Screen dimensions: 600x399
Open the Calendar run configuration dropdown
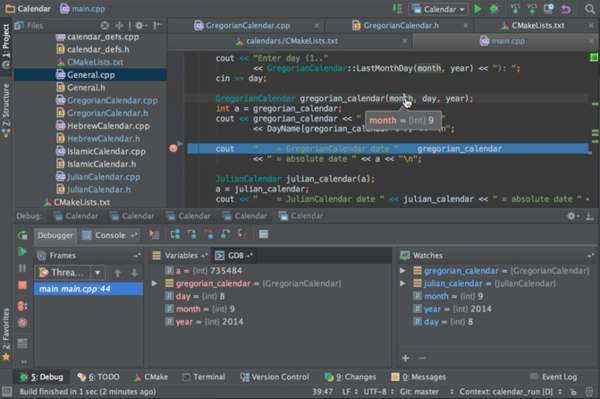[x=439, y=9]
